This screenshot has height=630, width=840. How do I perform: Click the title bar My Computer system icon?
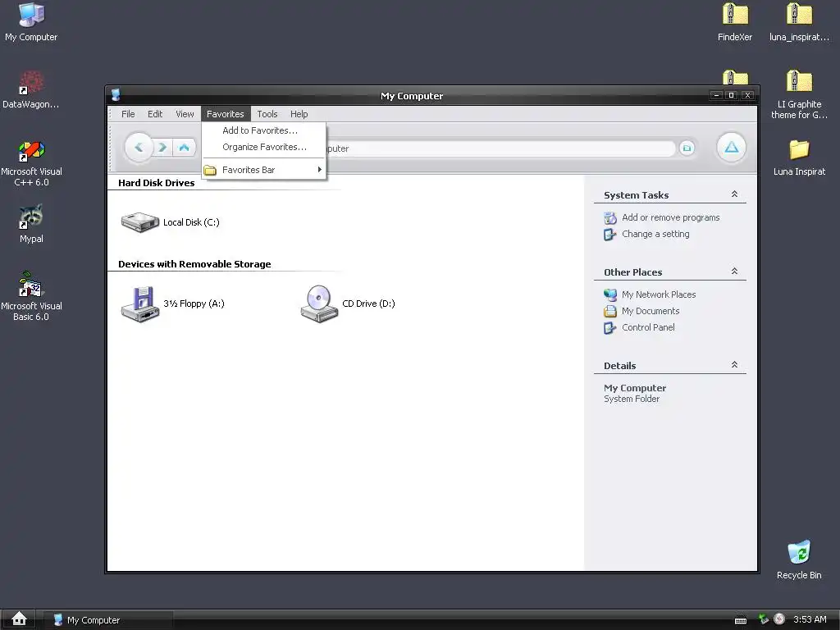pos(116,95)
